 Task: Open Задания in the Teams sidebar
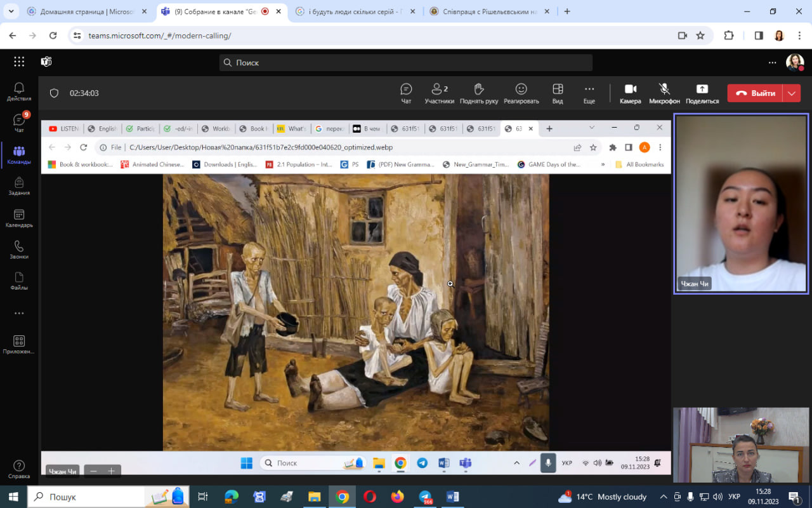tap(19, 186)
